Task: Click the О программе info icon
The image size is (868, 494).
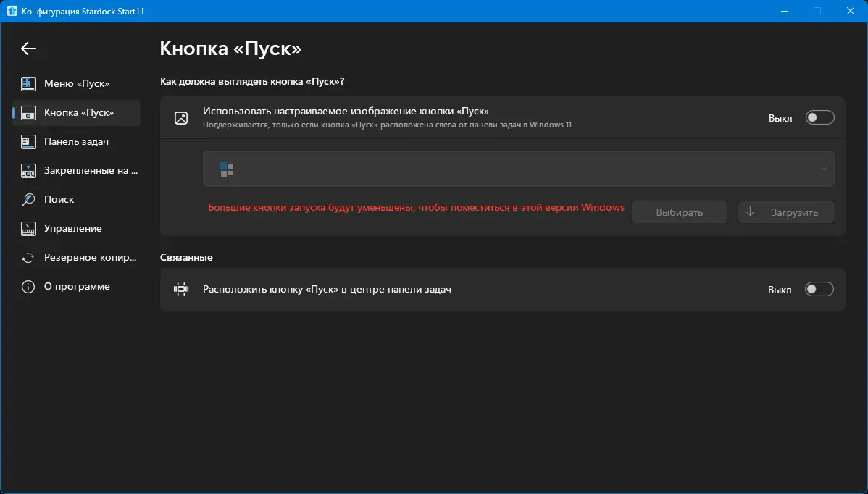Action: 28,287
